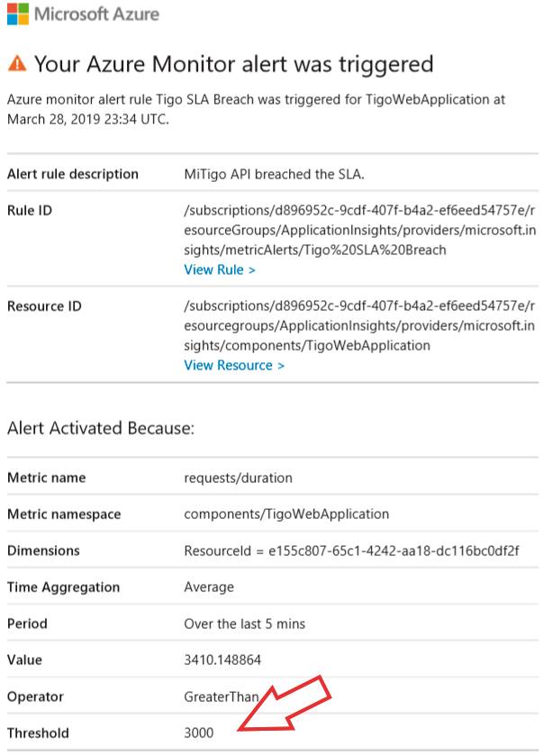Click the MiTigo API breached description text
The height and width of the screenshot is (756, 543).
click(274, 174)
